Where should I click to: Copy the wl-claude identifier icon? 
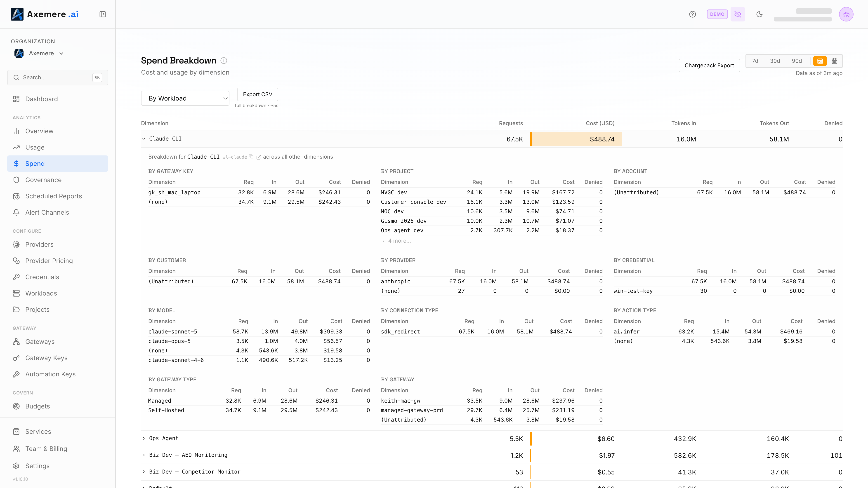tap(251, 157)
